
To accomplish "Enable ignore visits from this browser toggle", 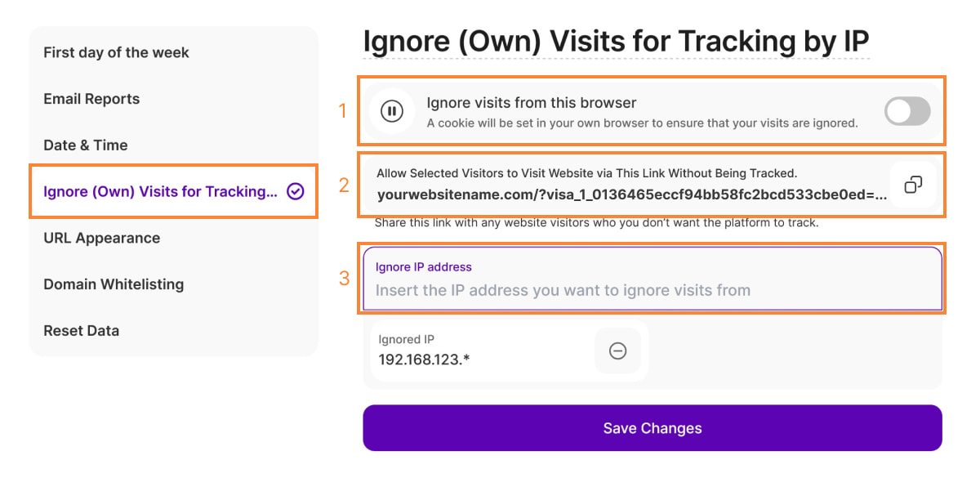I will pos(907,111).
